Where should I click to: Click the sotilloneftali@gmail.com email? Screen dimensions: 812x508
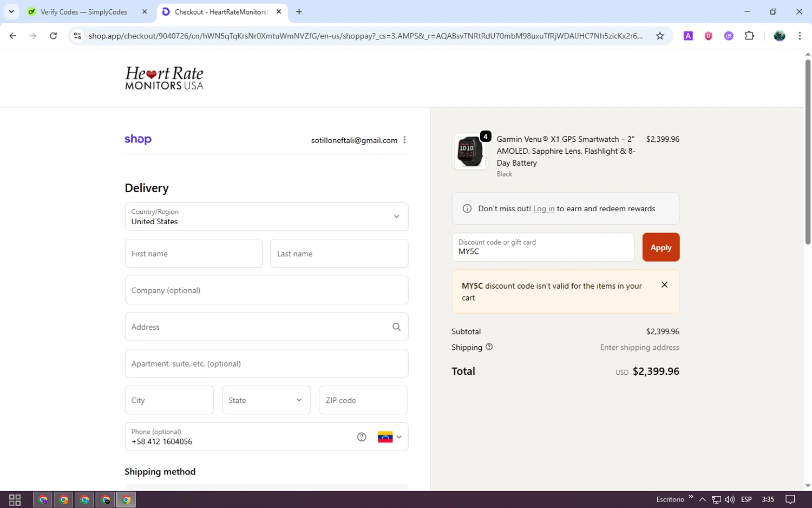pyautogui.click(x=354, y=140)
